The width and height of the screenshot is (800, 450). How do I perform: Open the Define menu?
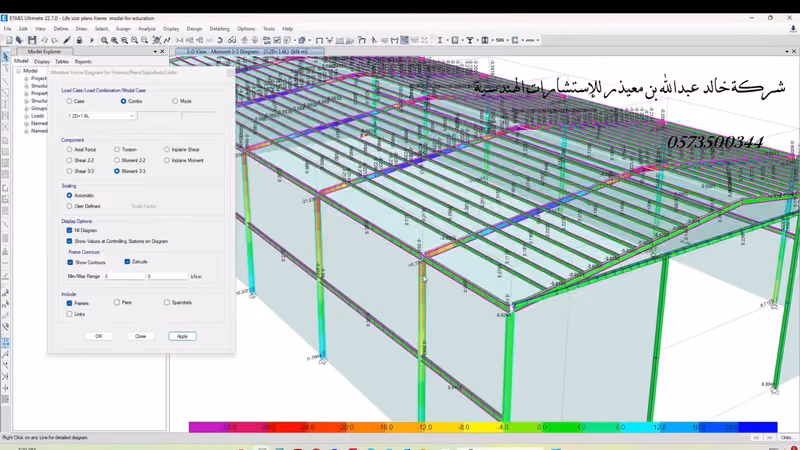61,29
